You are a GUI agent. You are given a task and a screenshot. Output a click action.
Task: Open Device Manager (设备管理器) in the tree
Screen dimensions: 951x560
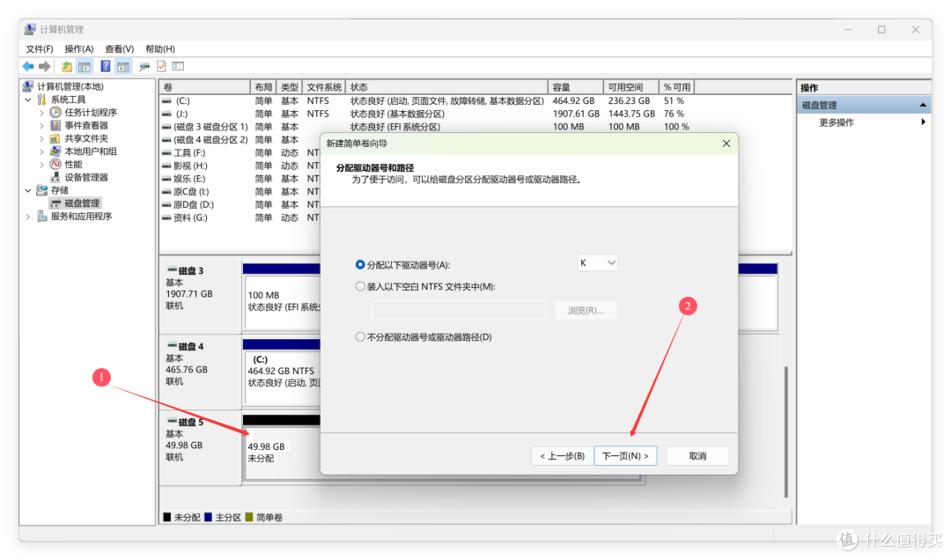pos(85,177)
